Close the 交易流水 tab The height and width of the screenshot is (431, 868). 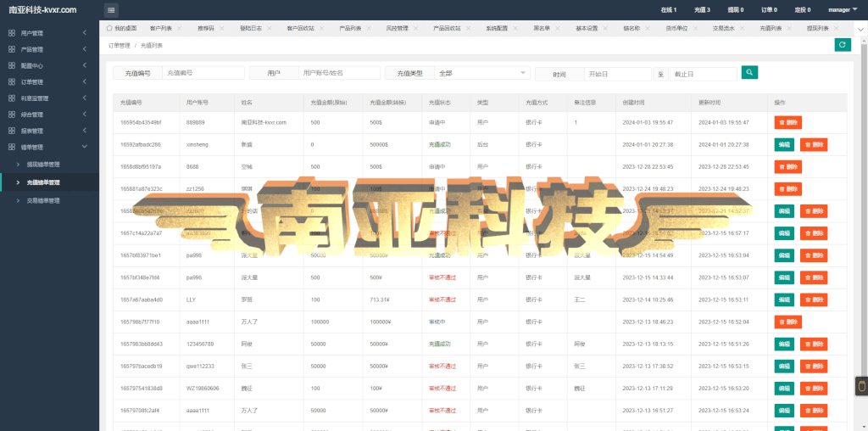743,28
